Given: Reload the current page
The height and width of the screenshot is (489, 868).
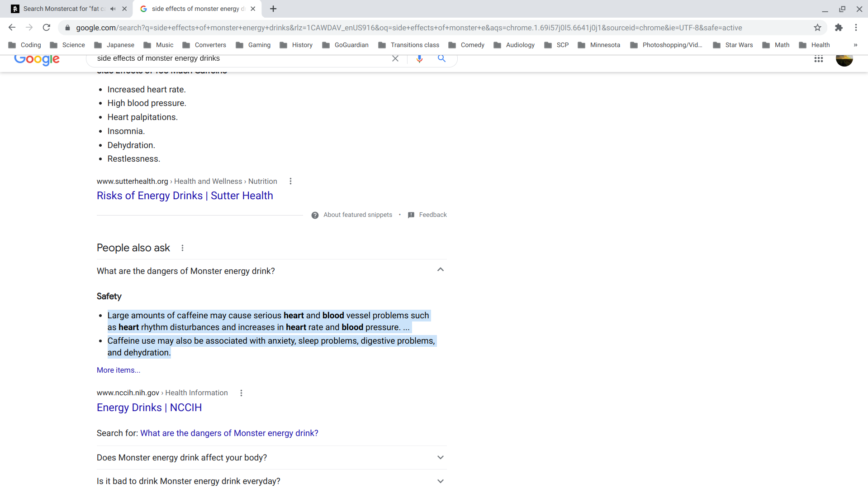Looking at the screenshot, I should coord(47,28).
